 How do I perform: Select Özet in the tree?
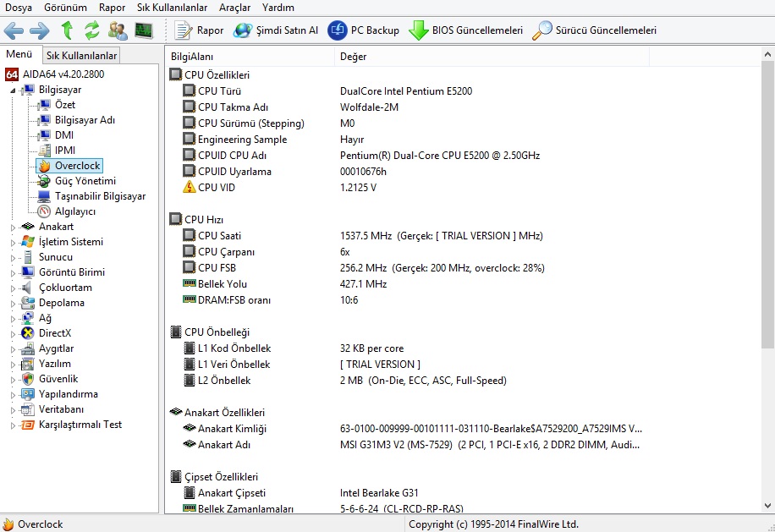click(65, 105)
